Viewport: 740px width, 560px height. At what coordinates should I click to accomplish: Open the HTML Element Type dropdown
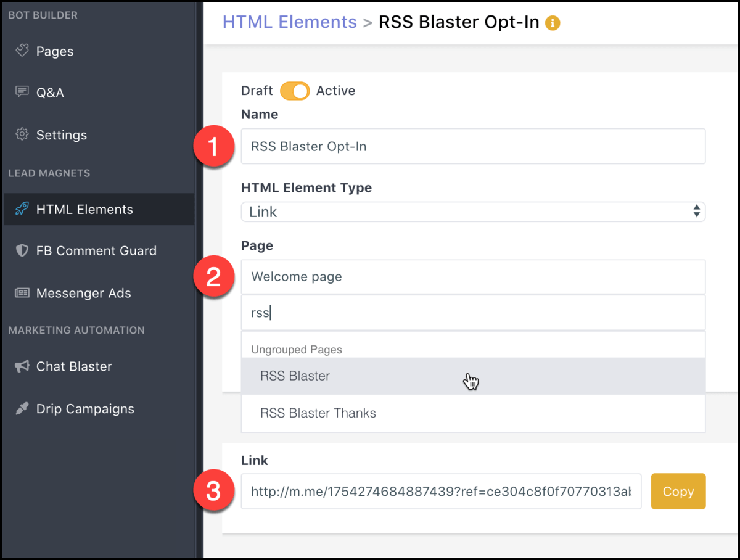point(473,212)
